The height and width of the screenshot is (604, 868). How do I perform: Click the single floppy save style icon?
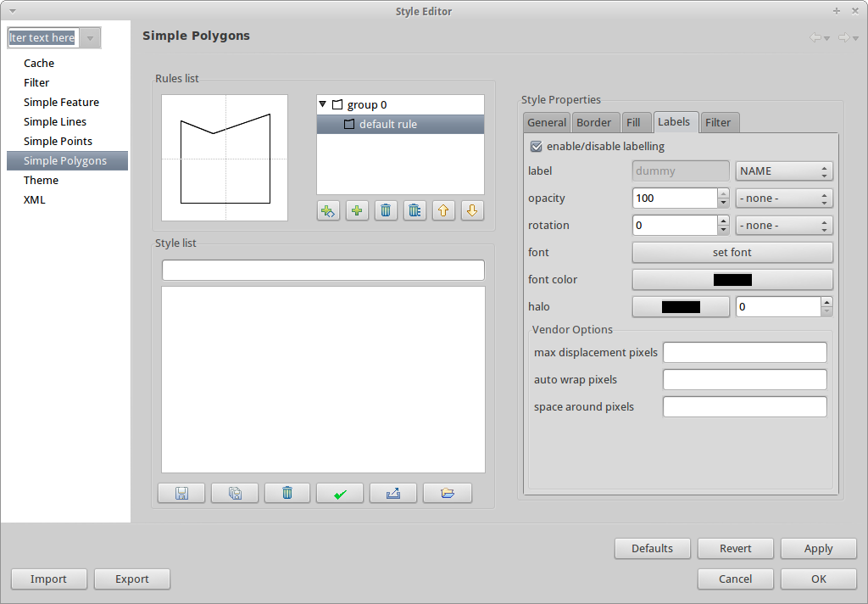(181, 493)
